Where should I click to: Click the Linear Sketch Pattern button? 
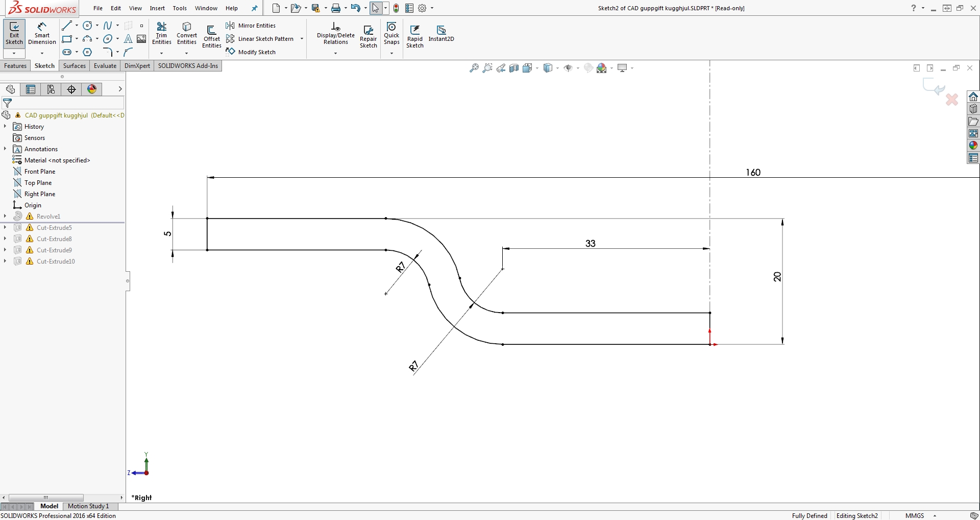pyautogui.click(x=260, y=39)
